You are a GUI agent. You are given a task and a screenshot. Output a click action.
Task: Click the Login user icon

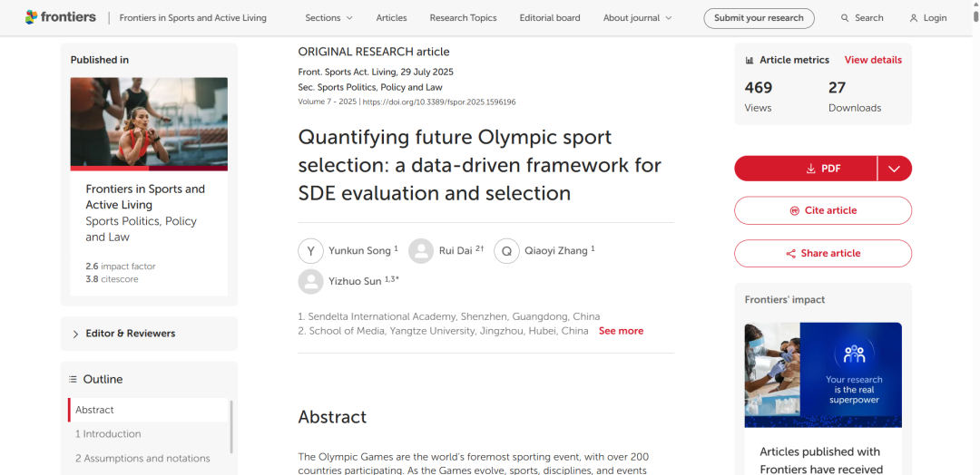point(914,18)
